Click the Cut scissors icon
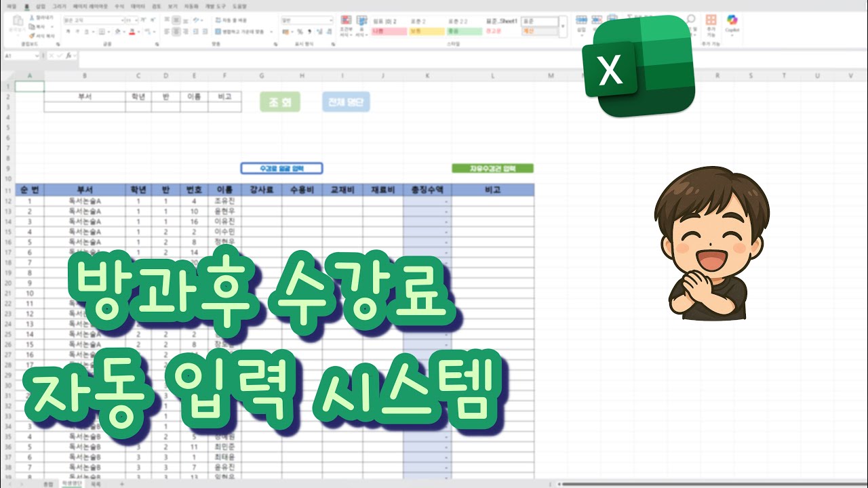Image resolution: width=868 pixels, height=488 pixels. pyautogui.click(x=32, y=17)
